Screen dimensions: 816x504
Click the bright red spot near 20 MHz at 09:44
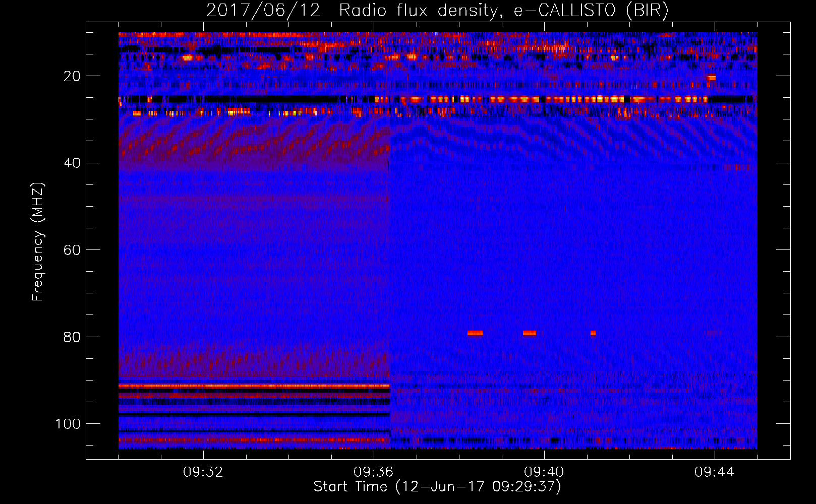click(711, 78)
